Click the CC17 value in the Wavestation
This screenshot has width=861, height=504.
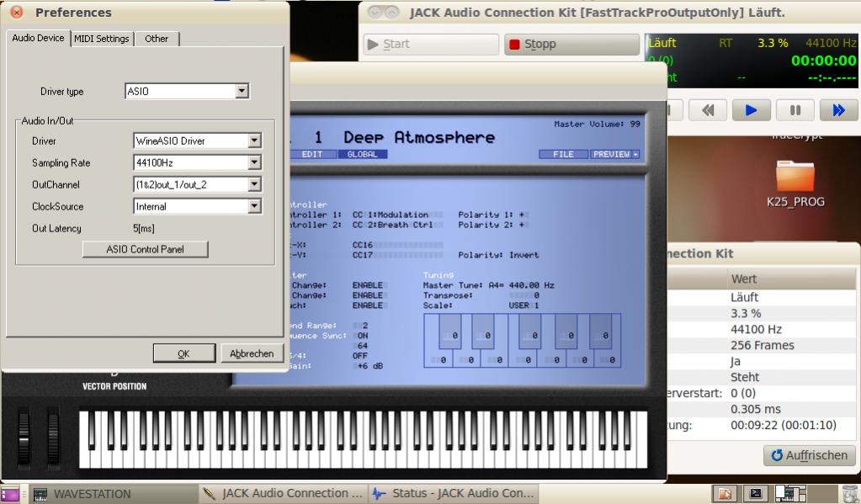click(x=363, y=255)
